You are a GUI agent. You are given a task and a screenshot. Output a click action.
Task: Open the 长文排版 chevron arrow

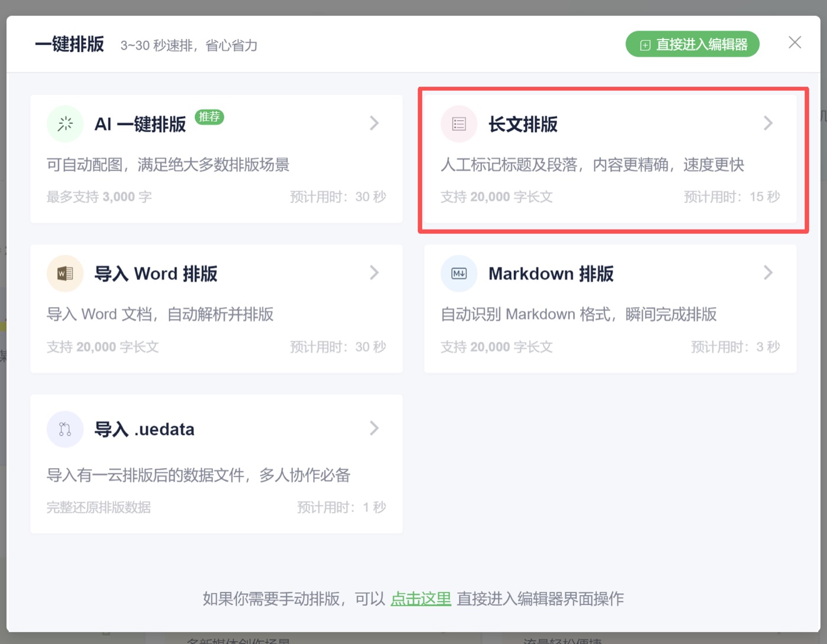(x=768, y=123)
